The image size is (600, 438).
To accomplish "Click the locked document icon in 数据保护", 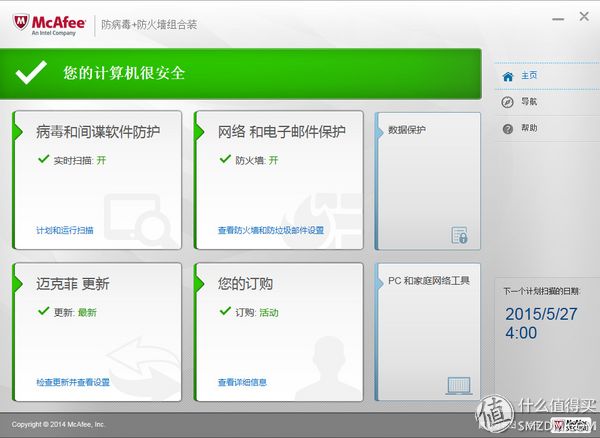I will 459,235.
